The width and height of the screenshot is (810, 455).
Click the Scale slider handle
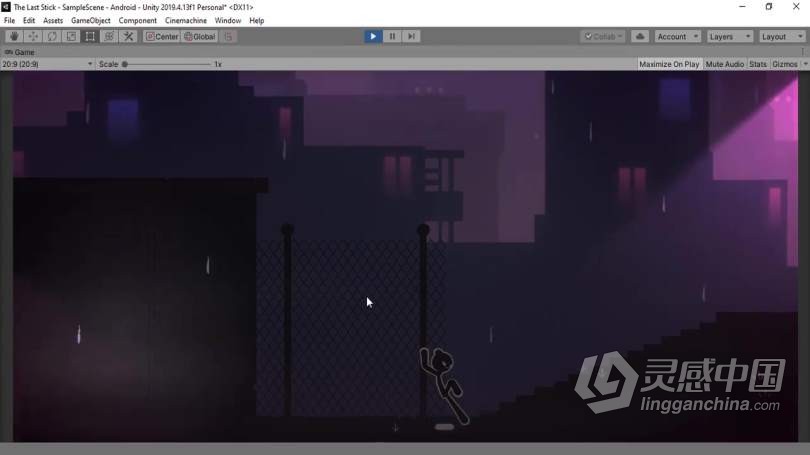(124, 64)
